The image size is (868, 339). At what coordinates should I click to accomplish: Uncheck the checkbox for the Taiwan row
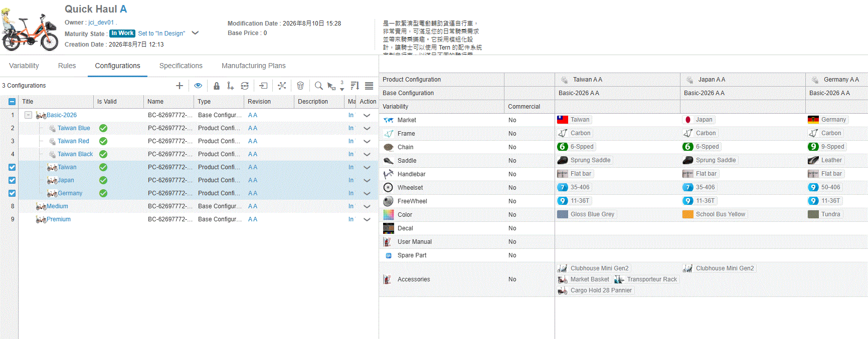12,167
